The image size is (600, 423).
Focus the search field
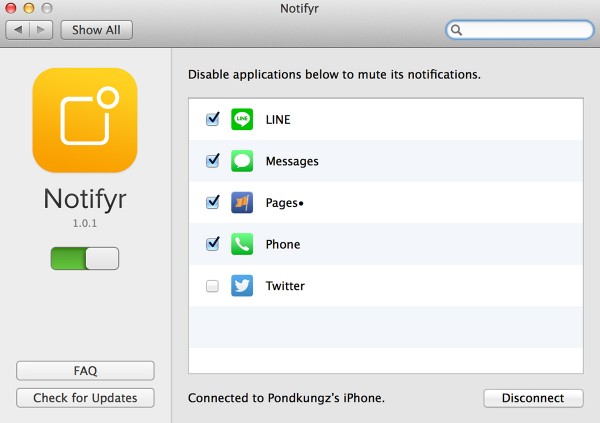pyautogui.click(x=520, y=30)
